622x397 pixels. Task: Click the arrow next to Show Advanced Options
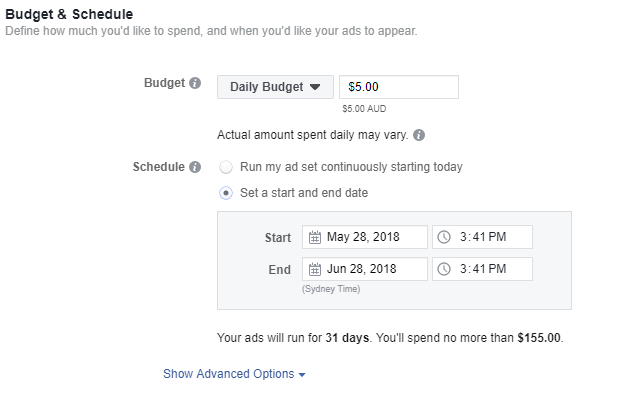tap(302, 375)
